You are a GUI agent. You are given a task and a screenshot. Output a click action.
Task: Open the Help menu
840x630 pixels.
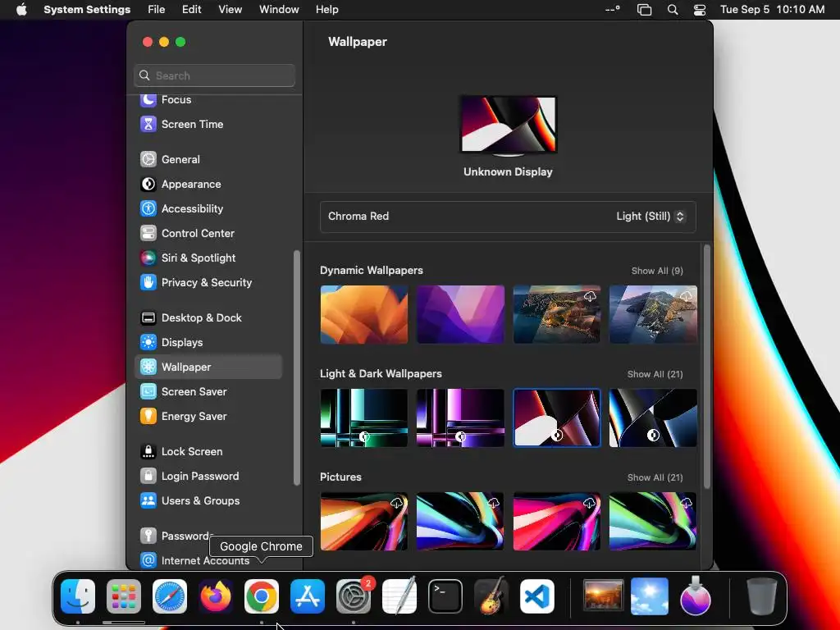tap(326, 10)
